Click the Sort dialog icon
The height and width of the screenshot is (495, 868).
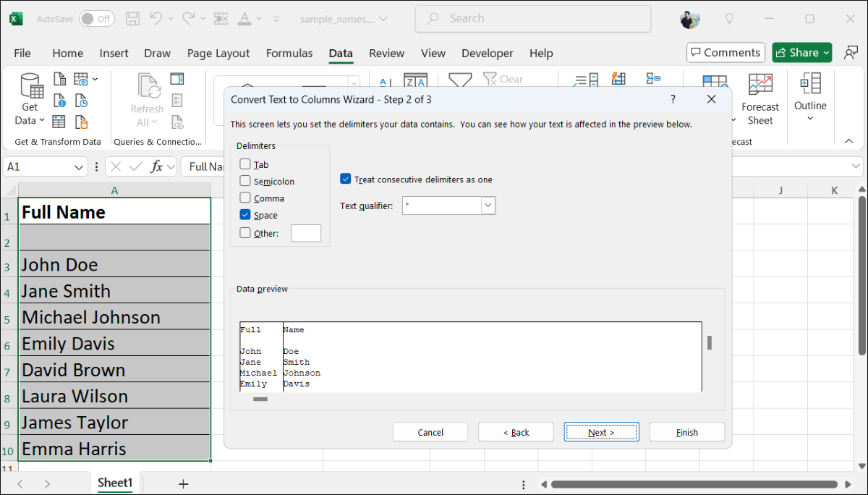tap(415, 80)
